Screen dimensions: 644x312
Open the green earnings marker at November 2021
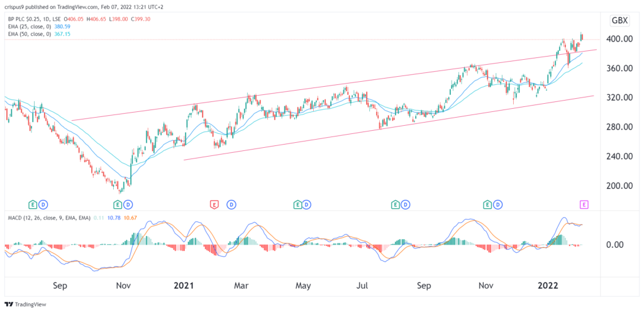point(487,204)
